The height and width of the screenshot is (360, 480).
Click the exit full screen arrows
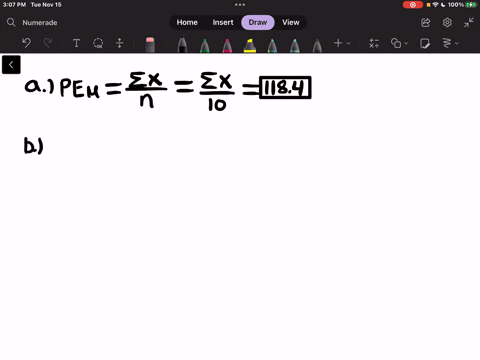469,22
